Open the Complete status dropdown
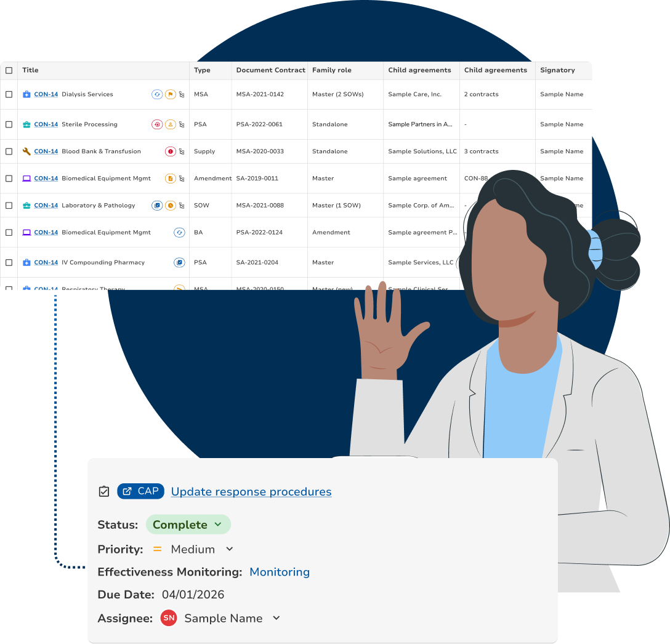The image size is (670, 644). (188, 525)
